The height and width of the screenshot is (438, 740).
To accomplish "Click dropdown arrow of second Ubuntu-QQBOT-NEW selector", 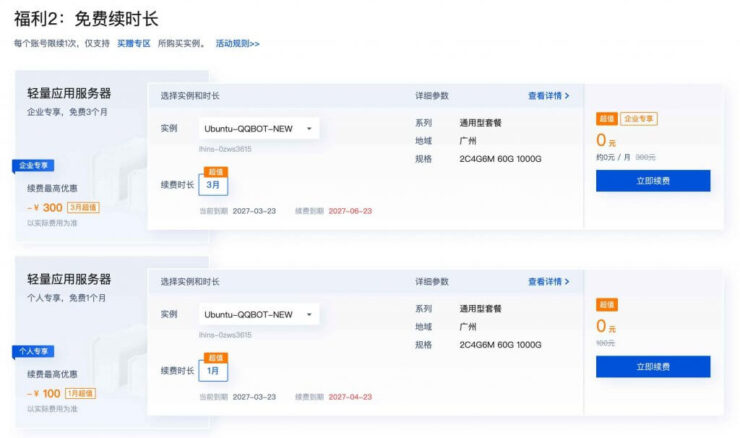I will pyautogui.click(x=309, y=314).
